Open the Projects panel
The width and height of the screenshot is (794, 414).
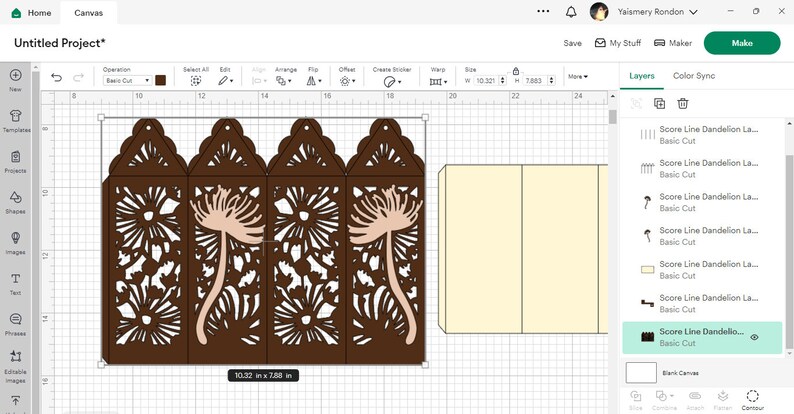tap(15, 161)
